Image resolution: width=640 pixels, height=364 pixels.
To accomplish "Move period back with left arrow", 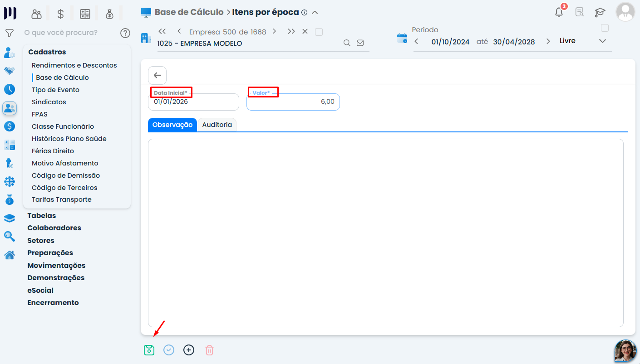I will pos(416,41).
